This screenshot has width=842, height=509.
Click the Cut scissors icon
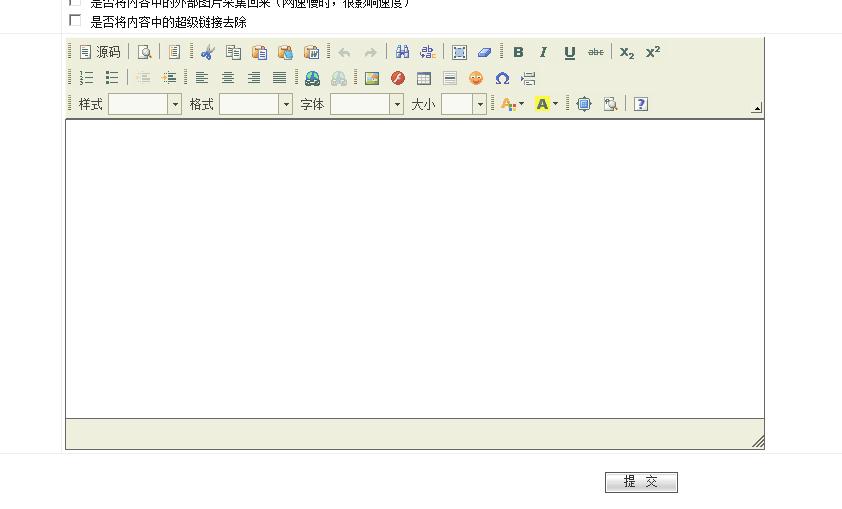click(207, 52)
